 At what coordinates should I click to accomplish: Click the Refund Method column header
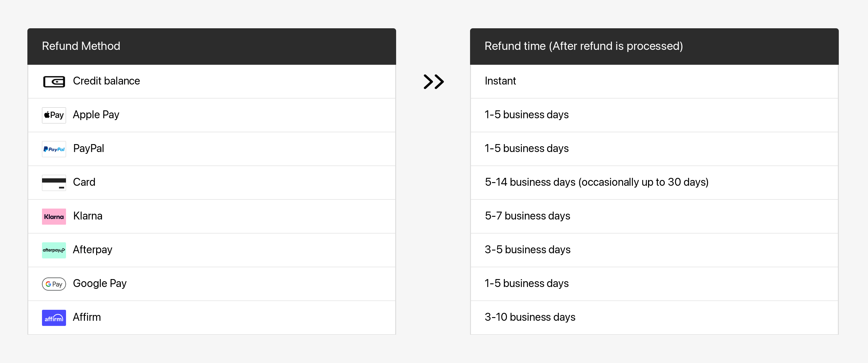(81, 46)
